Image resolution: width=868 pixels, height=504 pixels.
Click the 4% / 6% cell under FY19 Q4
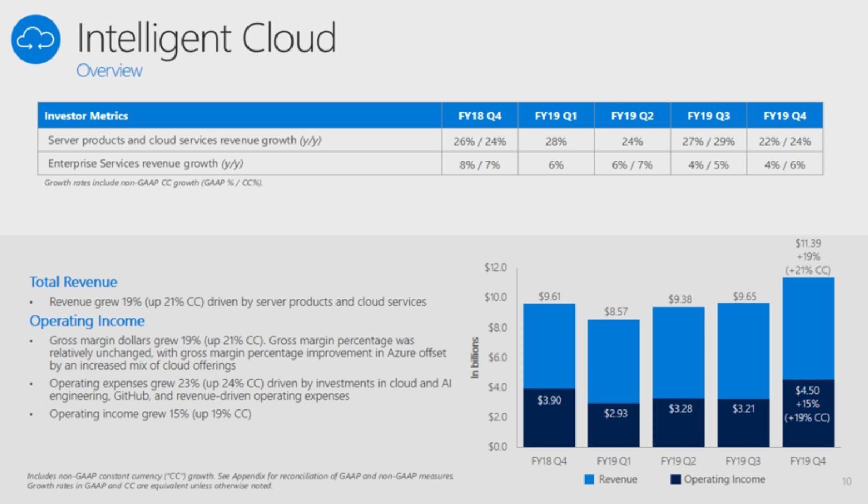[784, 165]
